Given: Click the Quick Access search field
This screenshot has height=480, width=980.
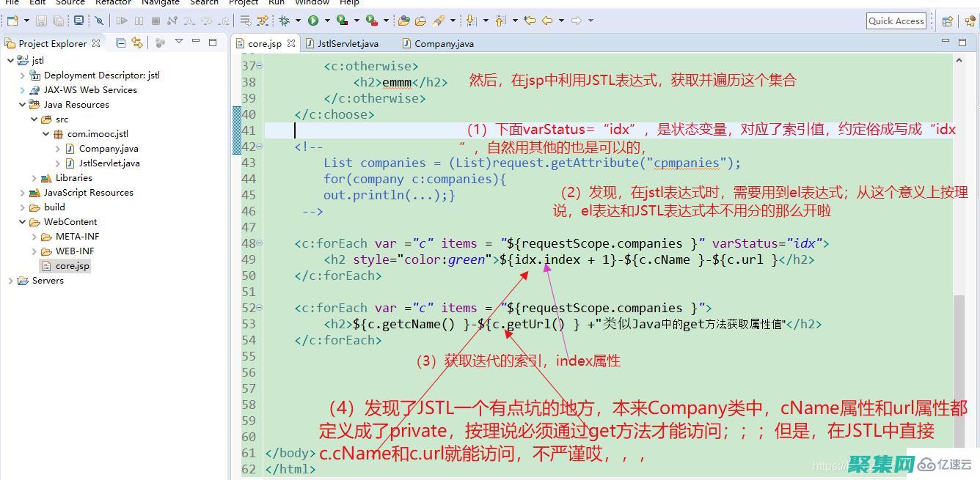Looking at the screenshot, I should (x=896, y=21).
